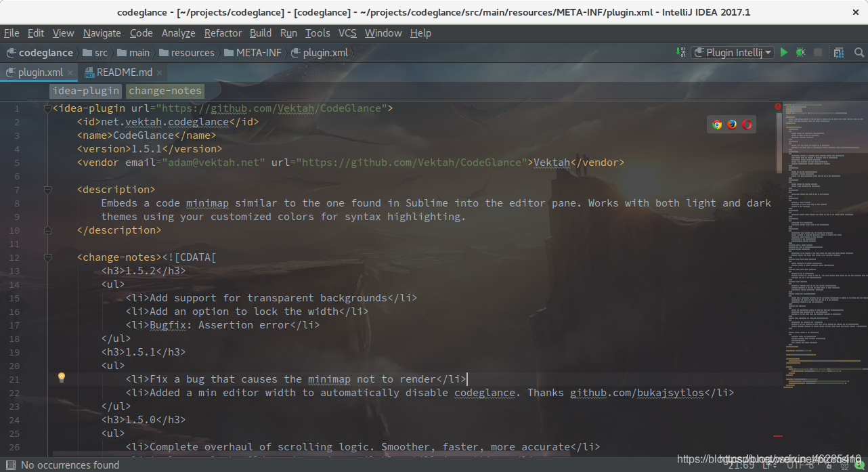Open the Build menu
The width and height of the screenshot is (868, 472).
point(261,33)
